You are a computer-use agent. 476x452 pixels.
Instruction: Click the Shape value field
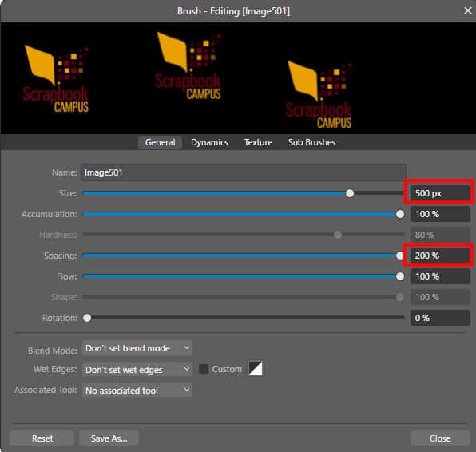(x=440, y=297)
